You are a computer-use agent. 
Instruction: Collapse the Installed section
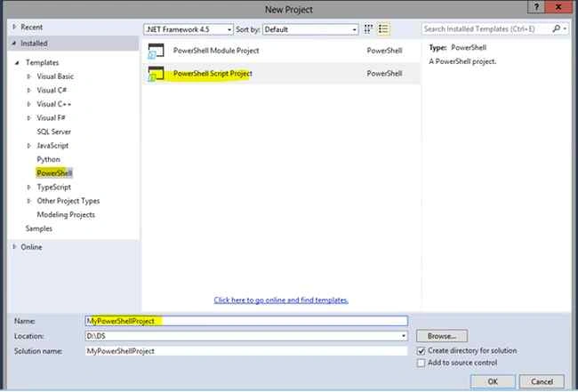(14, 44)
